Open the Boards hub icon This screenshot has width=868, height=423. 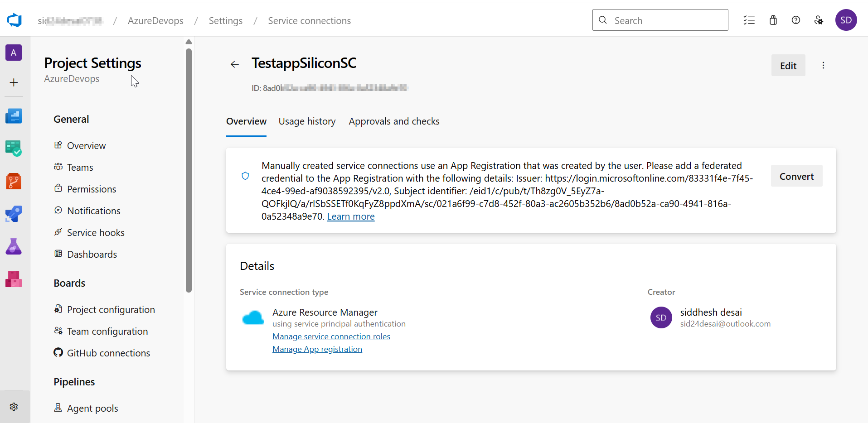tap(14, 149)
